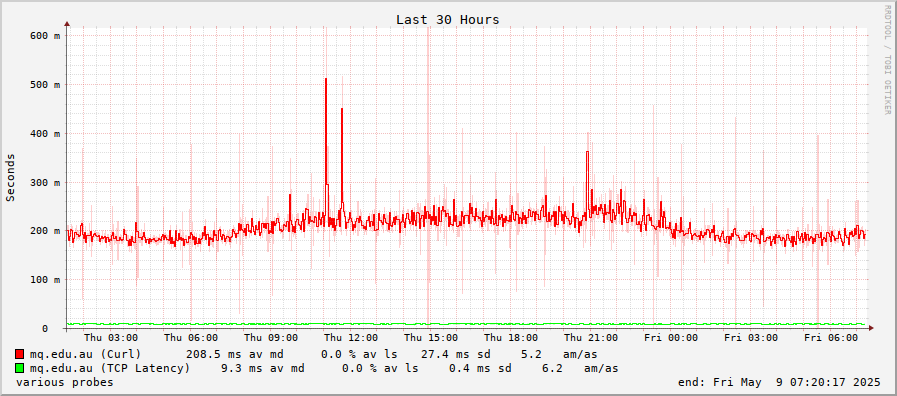The image size is (897, 396).
Task: Click the '200 m' y-axis label
Action: (x=45, y=231)
